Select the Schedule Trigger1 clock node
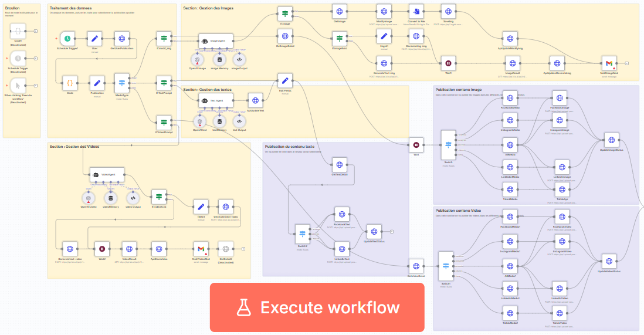The image size is (644, 335). click(x=67, y=39)
